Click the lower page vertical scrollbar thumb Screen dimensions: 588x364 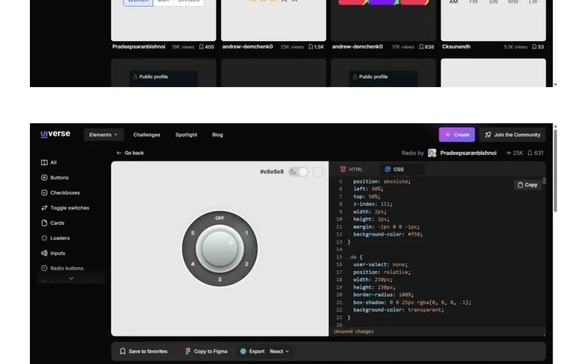click(555, 170)
